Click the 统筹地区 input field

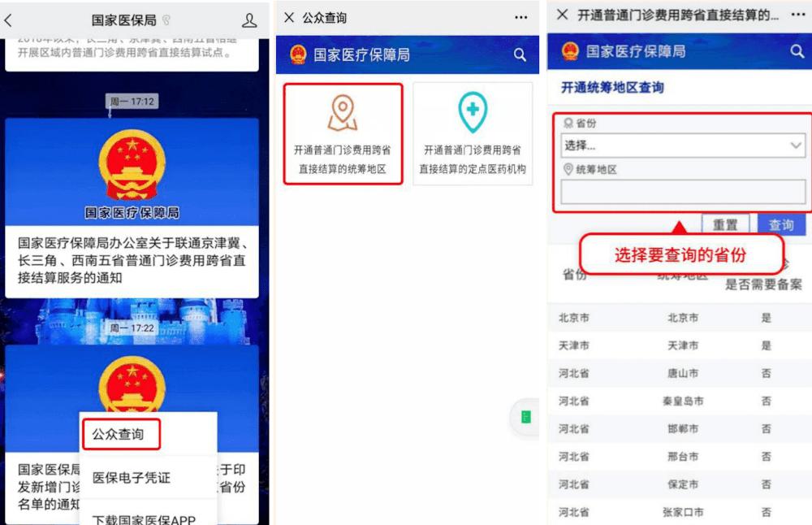pos(683,192)
